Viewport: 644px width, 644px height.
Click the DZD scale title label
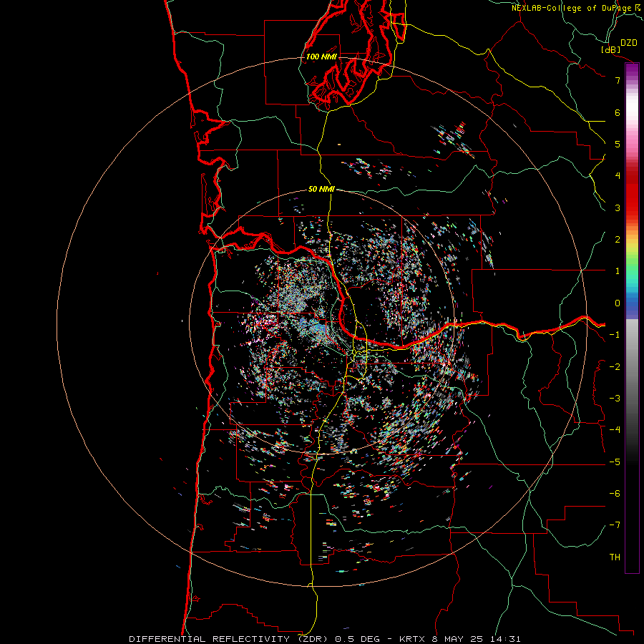629,43
